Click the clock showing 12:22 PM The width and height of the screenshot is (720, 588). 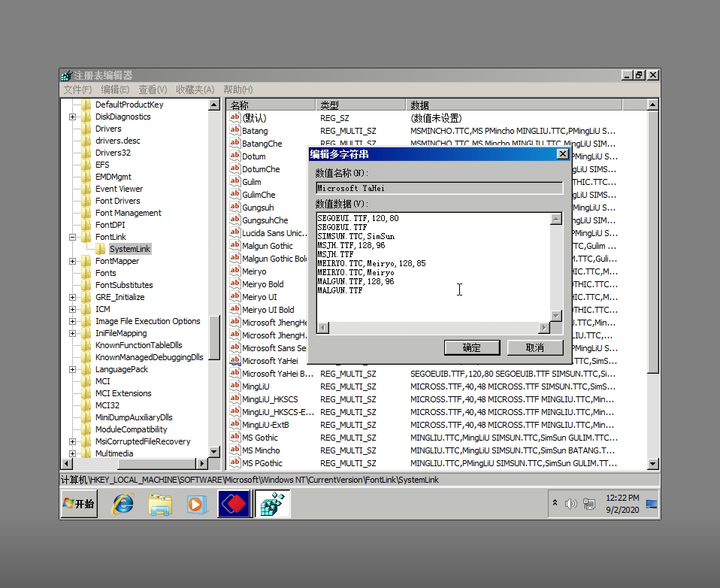tap(622, 498)
